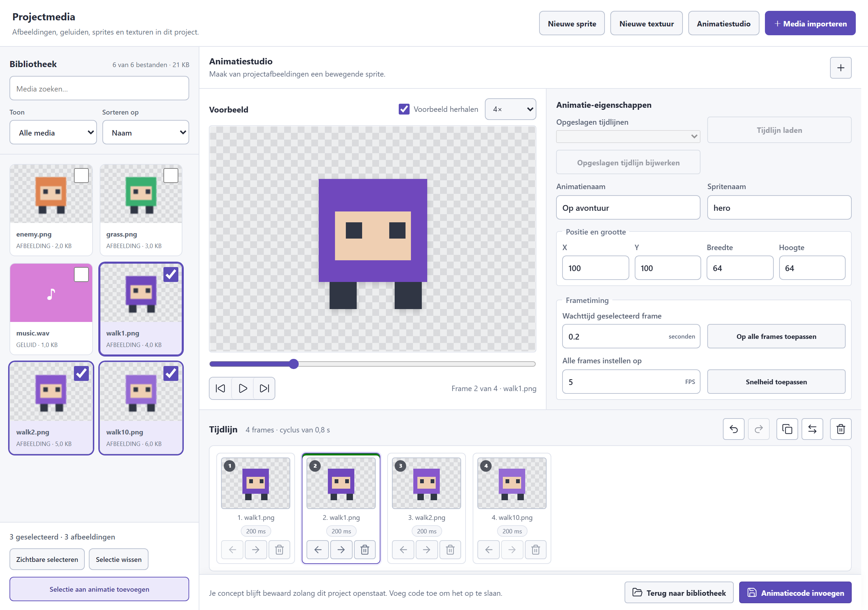This screenshot has height=610, width=868.
Task: Go back via Terug naar bibliotheek
Action: click(x=678, y=592)
